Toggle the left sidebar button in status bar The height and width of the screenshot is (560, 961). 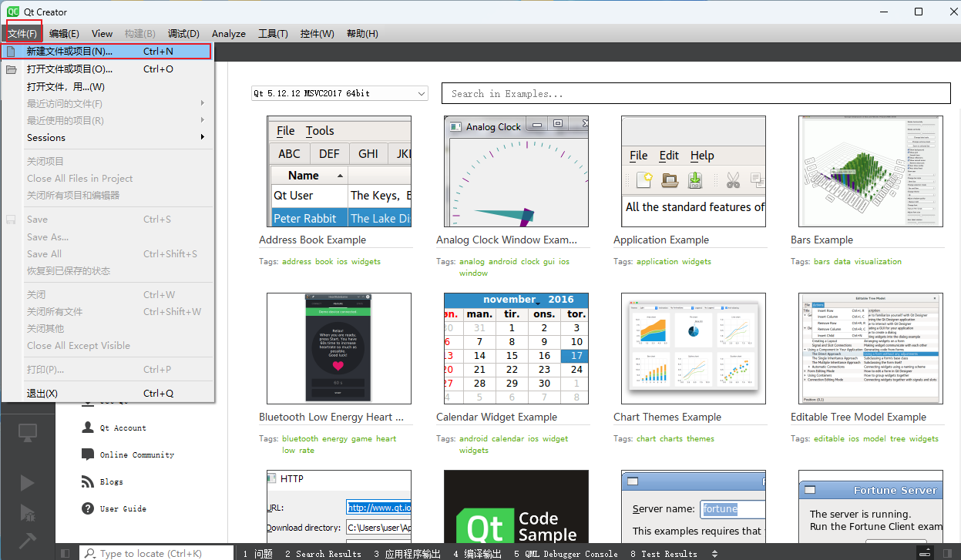(66, 553)
